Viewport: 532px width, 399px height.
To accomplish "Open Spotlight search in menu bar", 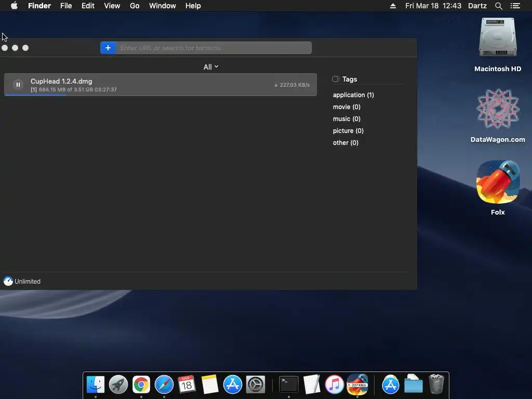I will point(498,6).
